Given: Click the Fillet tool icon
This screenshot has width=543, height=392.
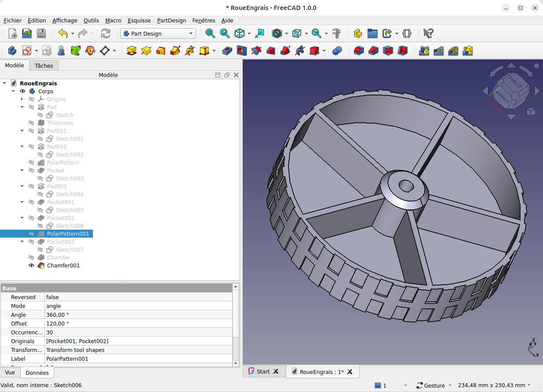Looking at the screenshot, I should coord(359,51).
